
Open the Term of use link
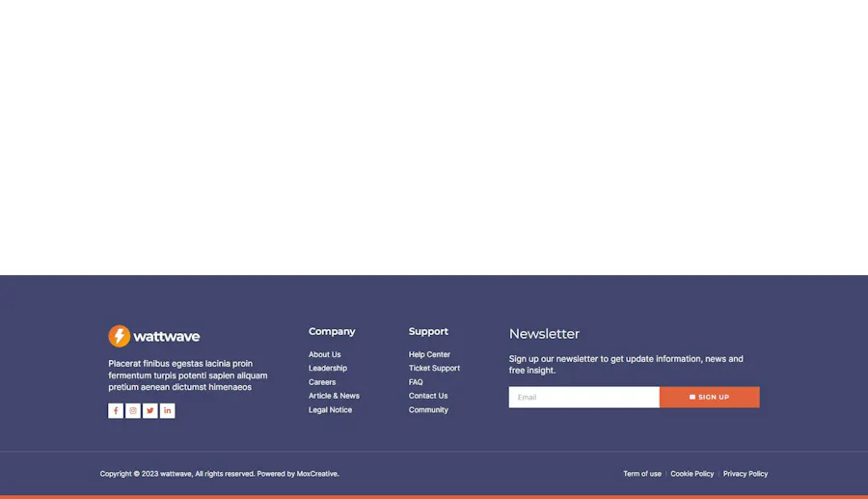tap(642, 474)
